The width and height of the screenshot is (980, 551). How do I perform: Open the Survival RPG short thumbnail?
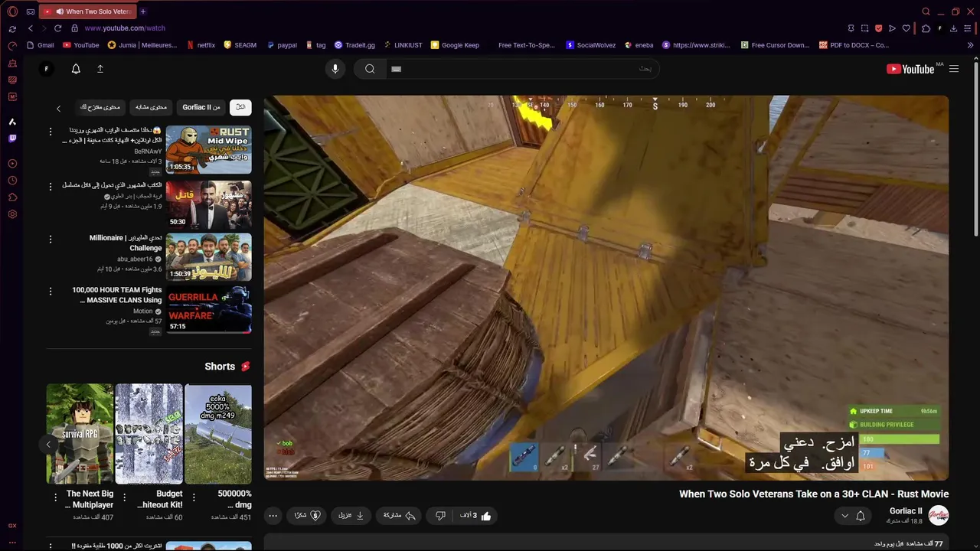[x=80, y=434]
